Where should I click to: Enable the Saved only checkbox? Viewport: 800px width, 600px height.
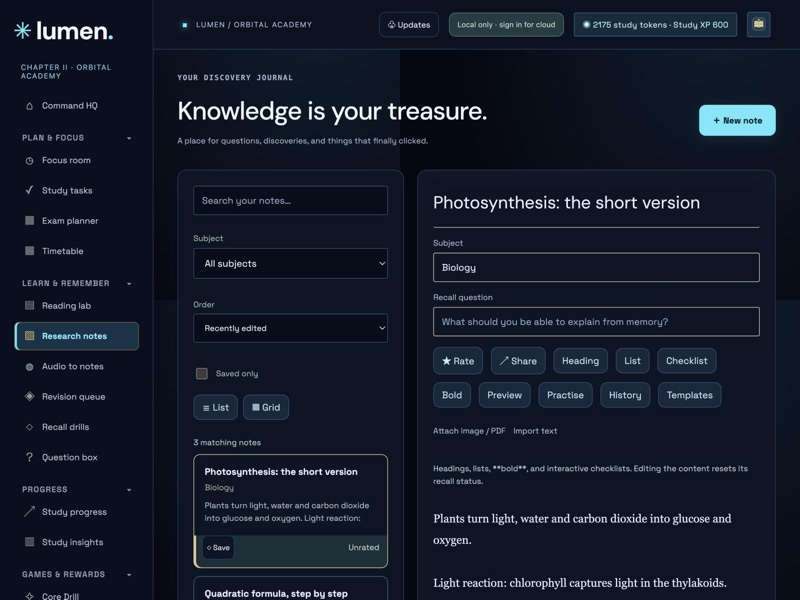click(x=202, y=373)
